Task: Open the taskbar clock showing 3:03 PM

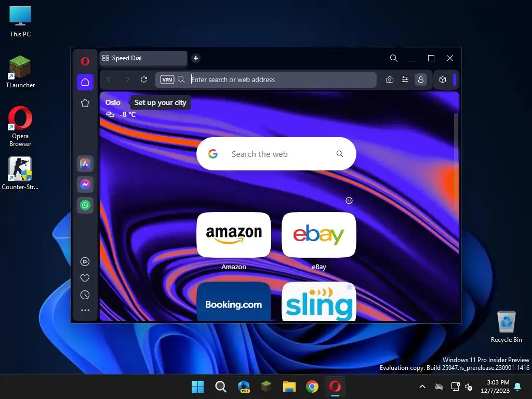Action: click(x=495, y=387)
